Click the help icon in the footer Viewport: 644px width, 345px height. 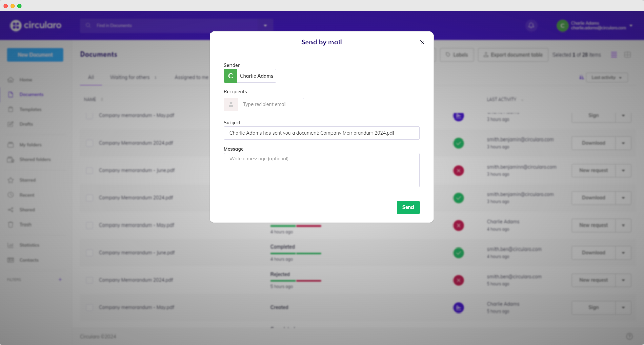[629, 336]
